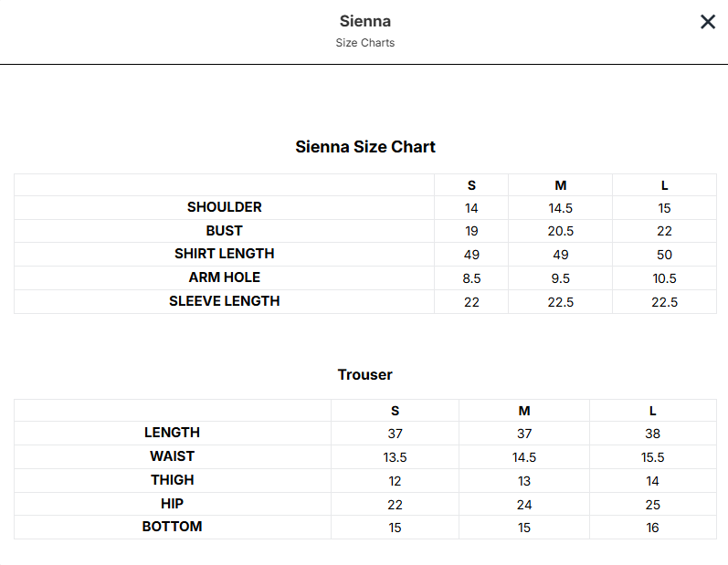Select the L column header in trouser table

tap(653, 411)
